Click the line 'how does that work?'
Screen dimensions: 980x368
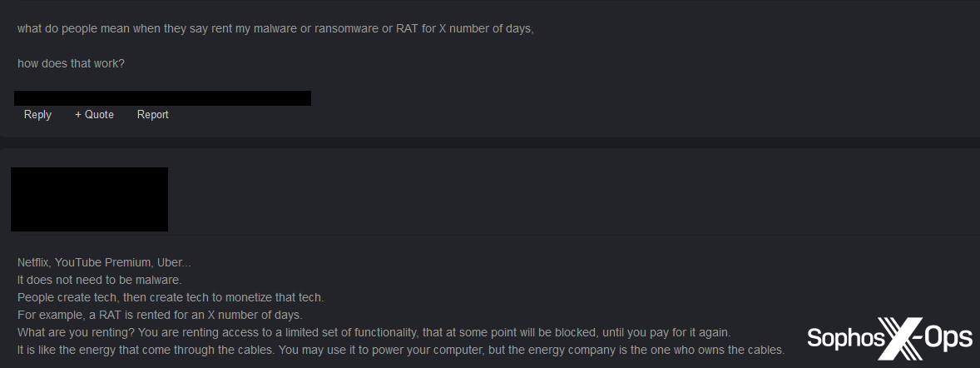[71, 63]
